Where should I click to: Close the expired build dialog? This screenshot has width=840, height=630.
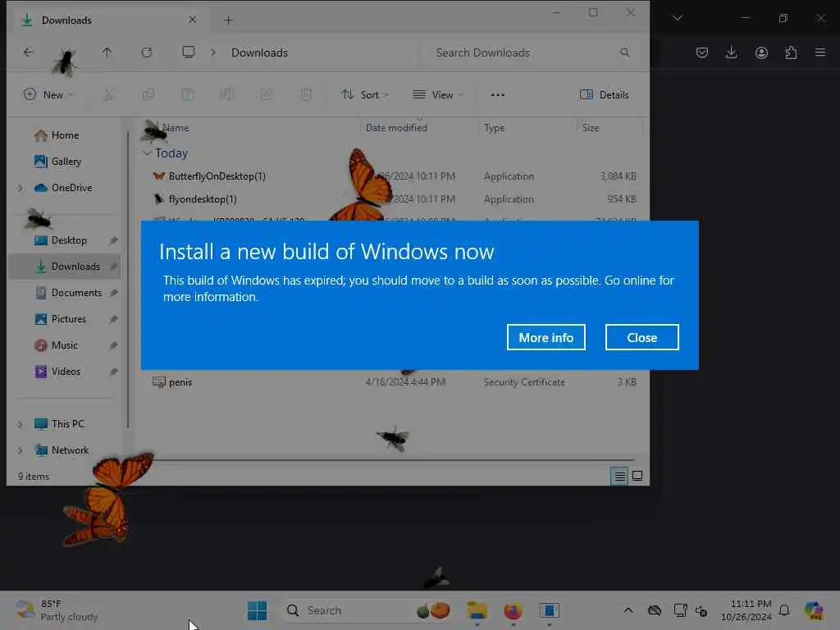pos(641,337)
